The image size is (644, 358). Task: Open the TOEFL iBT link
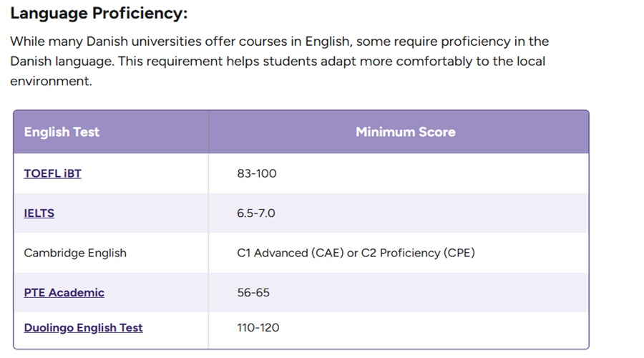click(52, 173)
